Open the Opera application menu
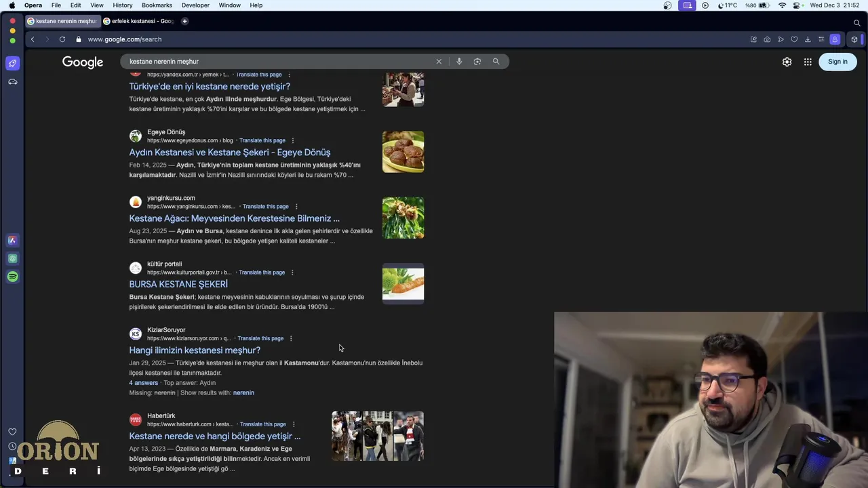868x488 pixels. [x=33, y=5]
